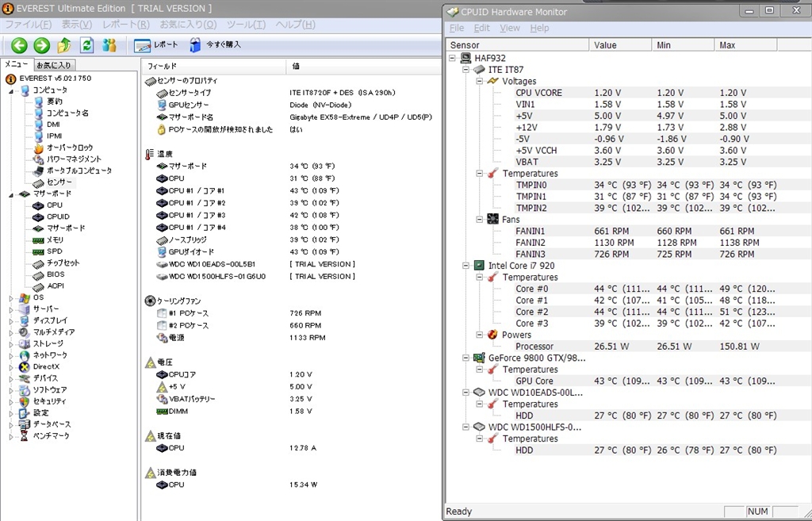This screenshot has height=521, width=812.
Task: Collapse the Voltages node in Hardware Monitor
Action: 480,81
